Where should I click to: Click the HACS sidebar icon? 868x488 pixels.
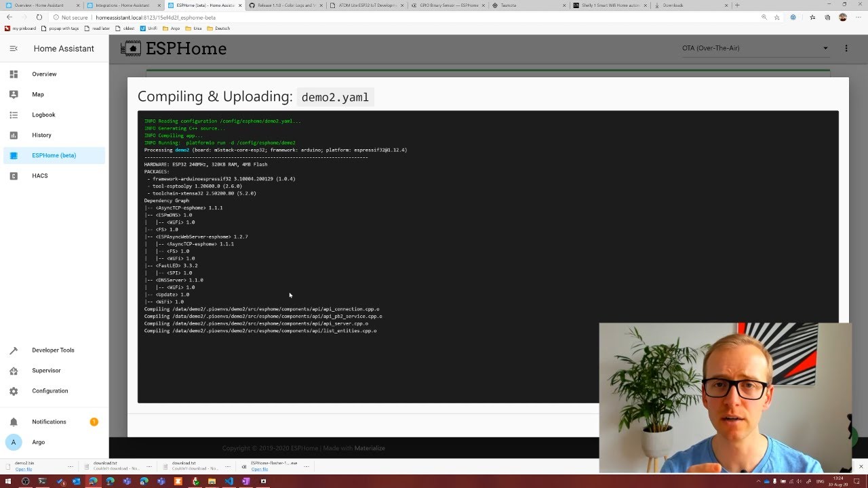tap(14, 176)
